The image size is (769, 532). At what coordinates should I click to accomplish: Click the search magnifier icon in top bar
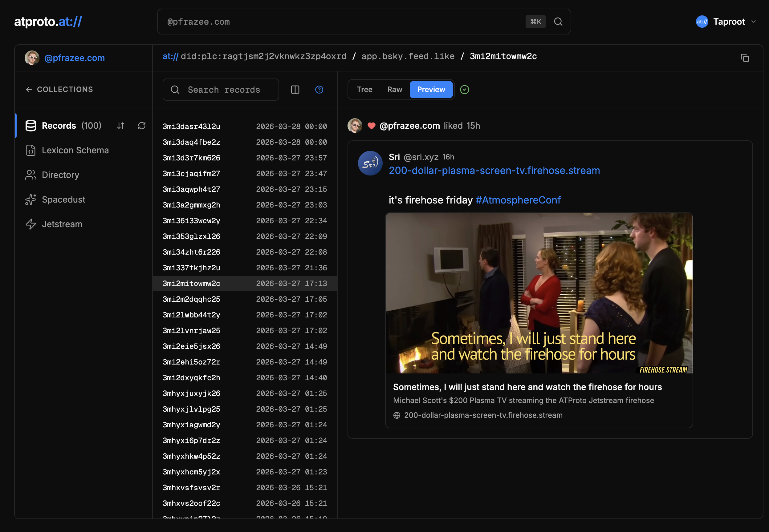tap(558, 22)
